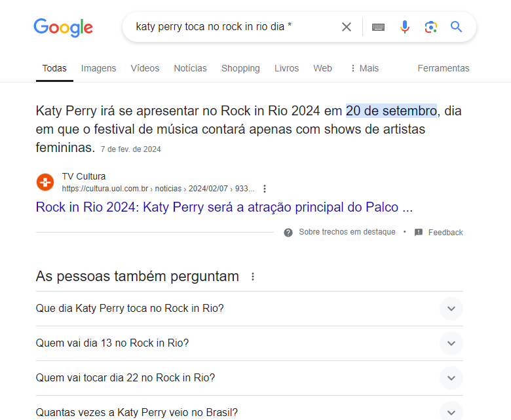Open the virtual keyboard input tool
Screen dimensions: 511x420
point(378,27)
